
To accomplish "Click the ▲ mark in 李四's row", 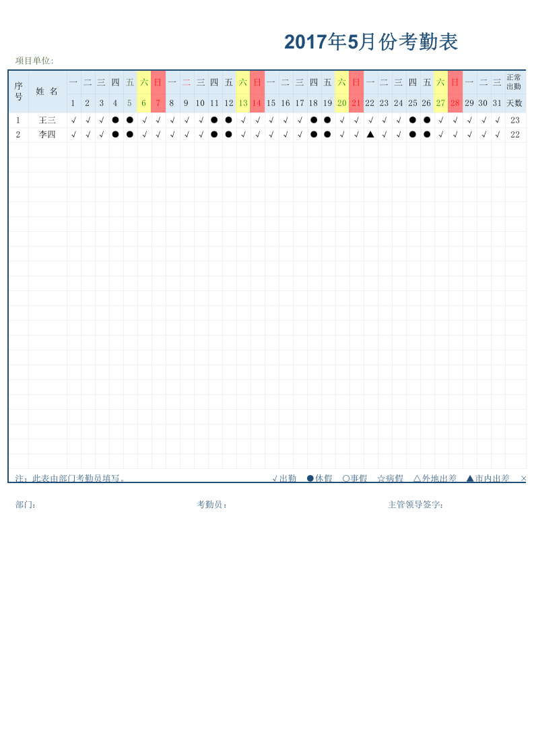I will 370,135.
